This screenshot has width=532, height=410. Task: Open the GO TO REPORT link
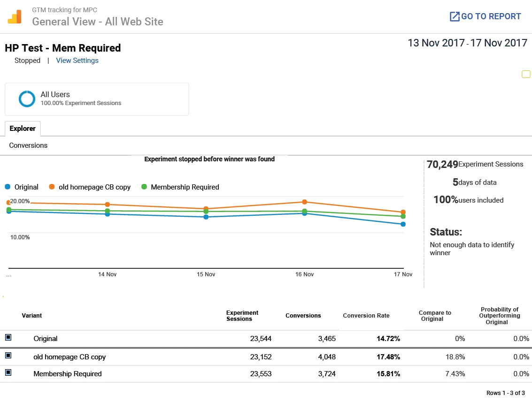click(x=485, y=16)
